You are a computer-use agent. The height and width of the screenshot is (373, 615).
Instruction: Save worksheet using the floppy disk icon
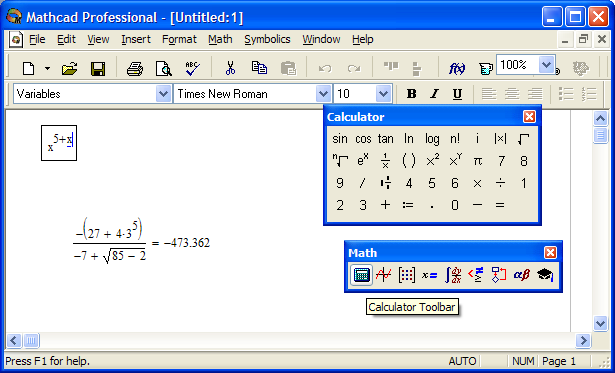[98, 69]
